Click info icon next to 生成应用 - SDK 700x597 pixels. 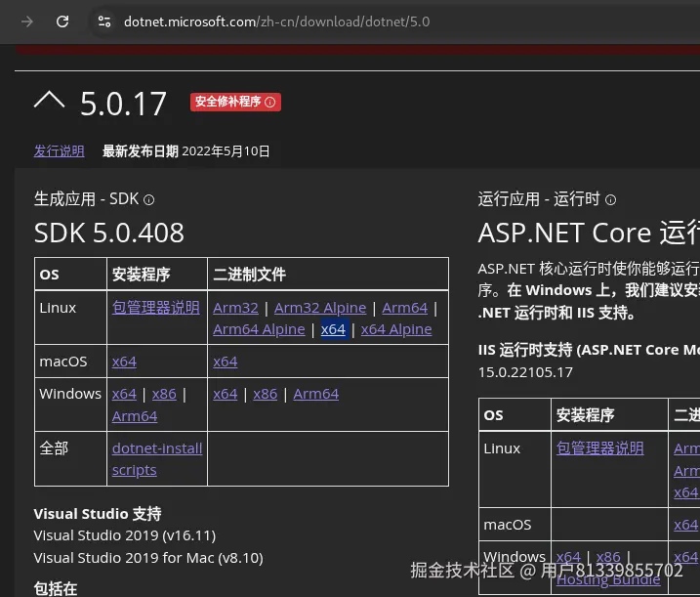(x=149, y=199)
